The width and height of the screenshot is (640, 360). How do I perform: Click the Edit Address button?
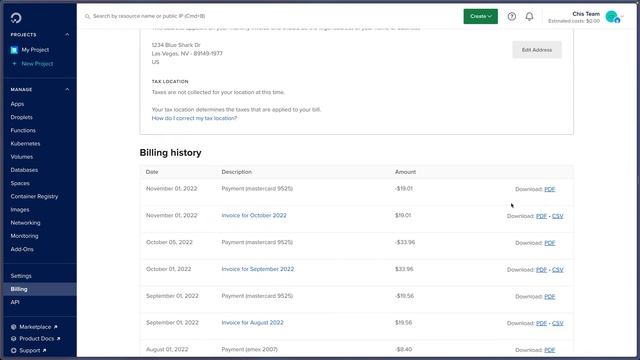537,50
